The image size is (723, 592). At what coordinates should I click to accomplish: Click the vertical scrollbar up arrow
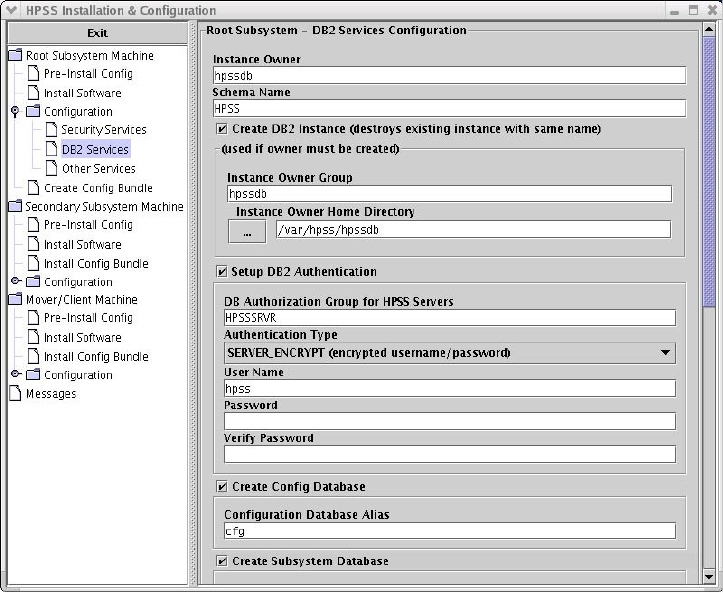[709, 30]
